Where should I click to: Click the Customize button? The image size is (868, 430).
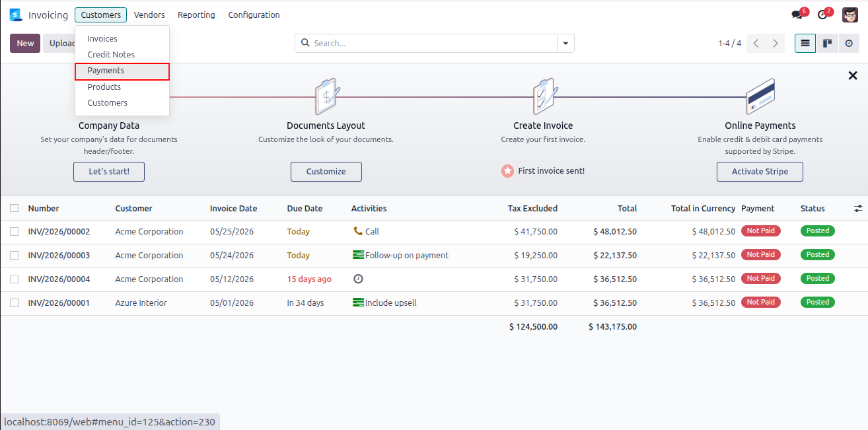coord(326,172)
